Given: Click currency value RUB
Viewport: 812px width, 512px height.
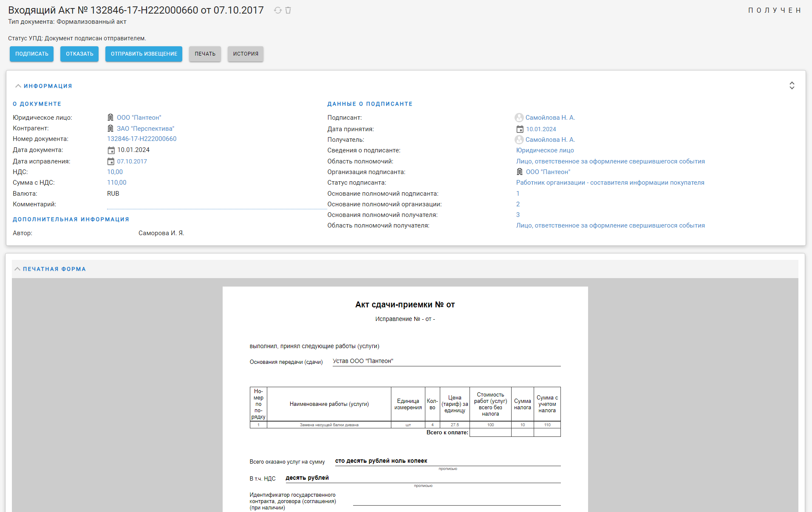Looking at the screenshot, I should pos(113,194).
